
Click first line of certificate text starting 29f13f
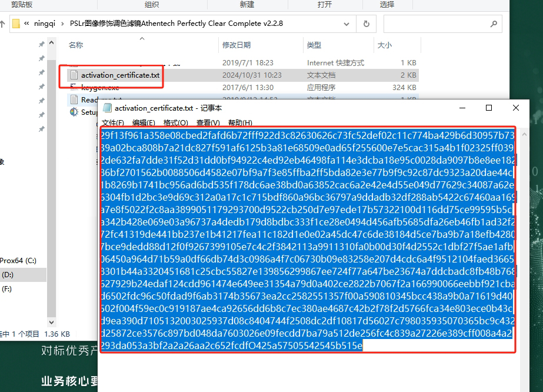pyautogui.click(x=308, y=135)
